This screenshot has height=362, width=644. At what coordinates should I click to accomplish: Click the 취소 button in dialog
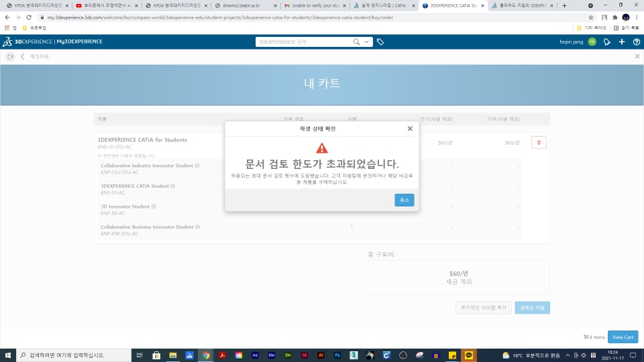coord(404,200)
